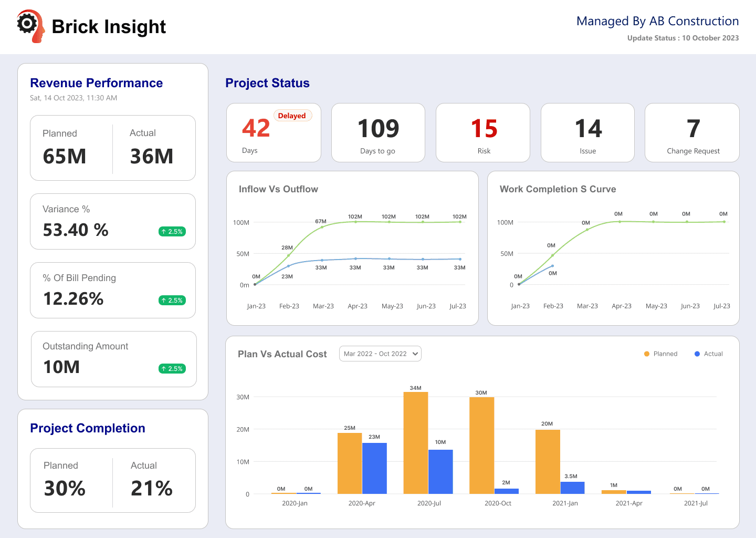Click the Planned orange legend dot
Viewport: 756px width, 538px height.
pos(647,354)
